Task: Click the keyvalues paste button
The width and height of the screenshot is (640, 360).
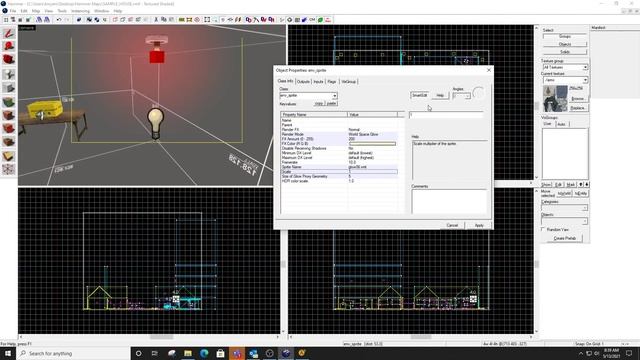Action: [331, 104]
